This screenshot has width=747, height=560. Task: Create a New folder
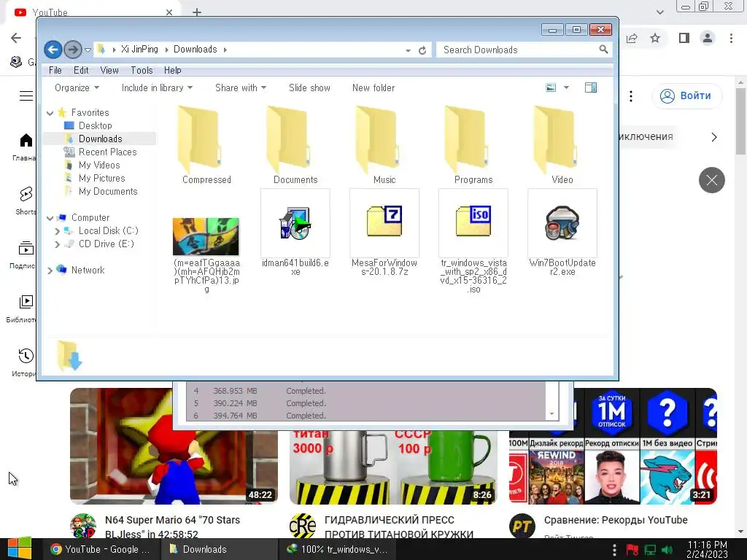pos(373,87)
